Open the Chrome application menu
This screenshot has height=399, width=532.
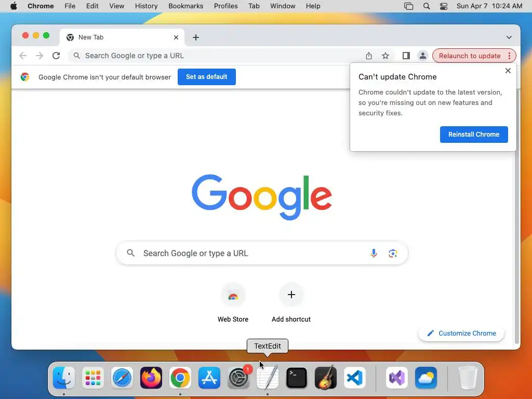41,6
